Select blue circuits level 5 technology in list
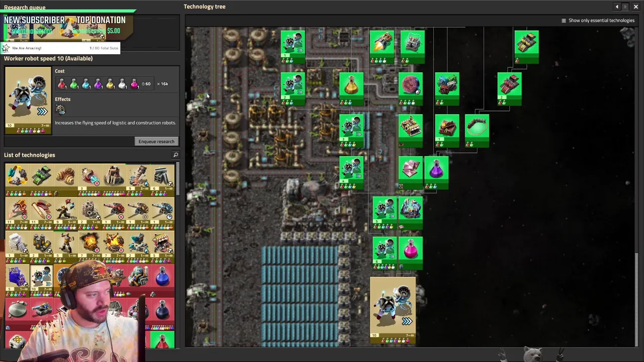The image size is (644, 362). 17,280
